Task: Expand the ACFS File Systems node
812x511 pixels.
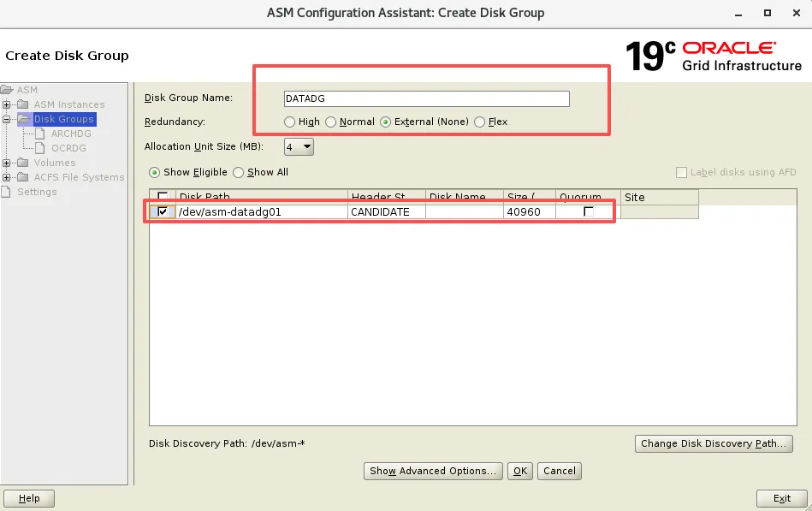Action: [x=6, y=177]
